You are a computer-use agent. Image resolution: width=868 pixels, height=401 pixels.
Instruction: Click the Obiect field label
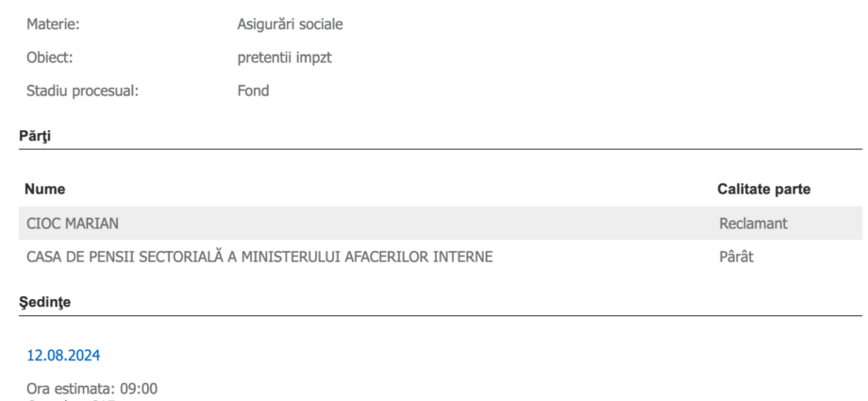[x=50, y=58]
